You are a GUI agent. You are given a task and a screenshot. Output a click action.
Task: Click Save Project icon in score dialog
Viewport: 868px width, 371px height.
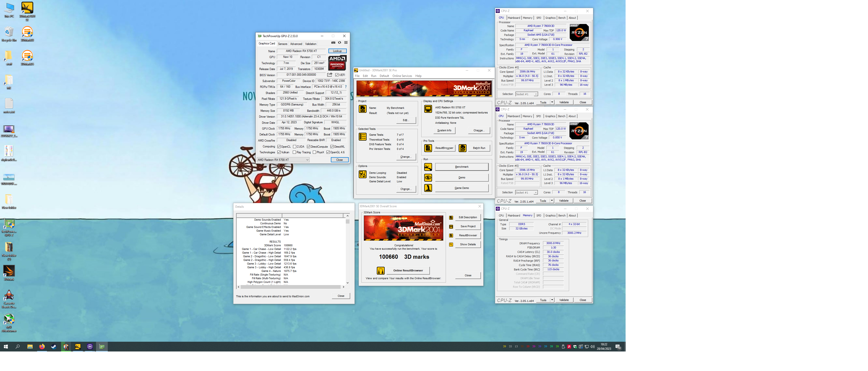[x=451, y=227]
